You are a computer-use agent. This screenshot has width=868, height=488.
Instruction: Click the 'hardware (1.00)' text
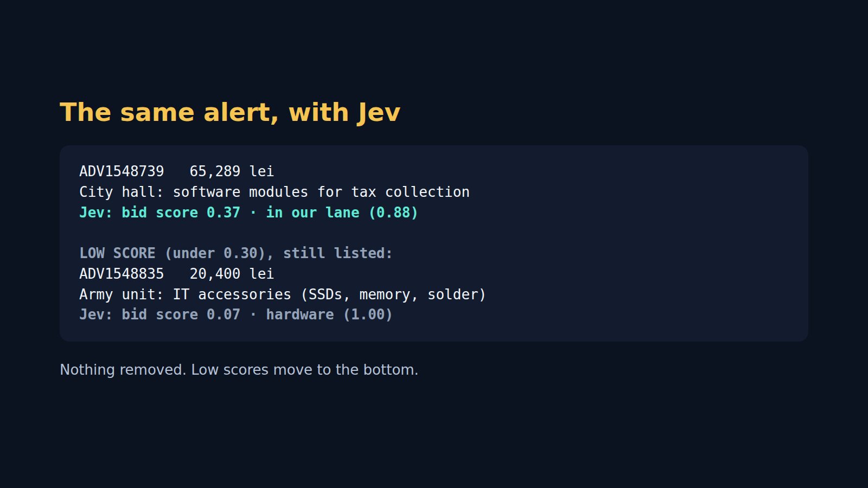click(x=329, y=314)
